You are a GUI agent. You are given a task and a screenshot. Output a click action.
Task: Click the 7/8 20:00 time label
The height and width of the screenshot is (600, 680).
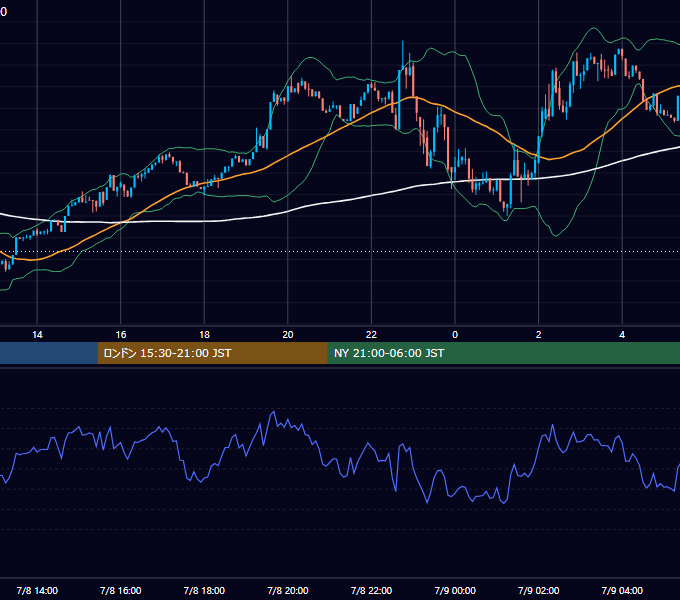(288, 590)
